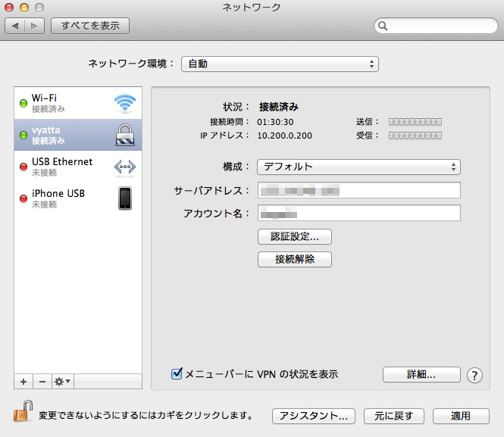
Task: Click the yellow minimize window button
Action: pos(24,8)
